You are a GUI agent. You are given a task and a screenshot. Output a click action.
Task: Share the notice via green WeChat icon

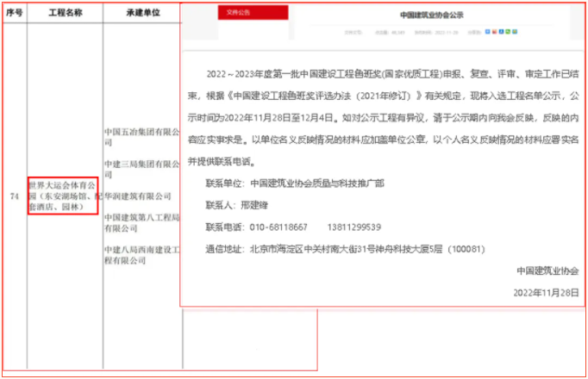coord(508,32)
